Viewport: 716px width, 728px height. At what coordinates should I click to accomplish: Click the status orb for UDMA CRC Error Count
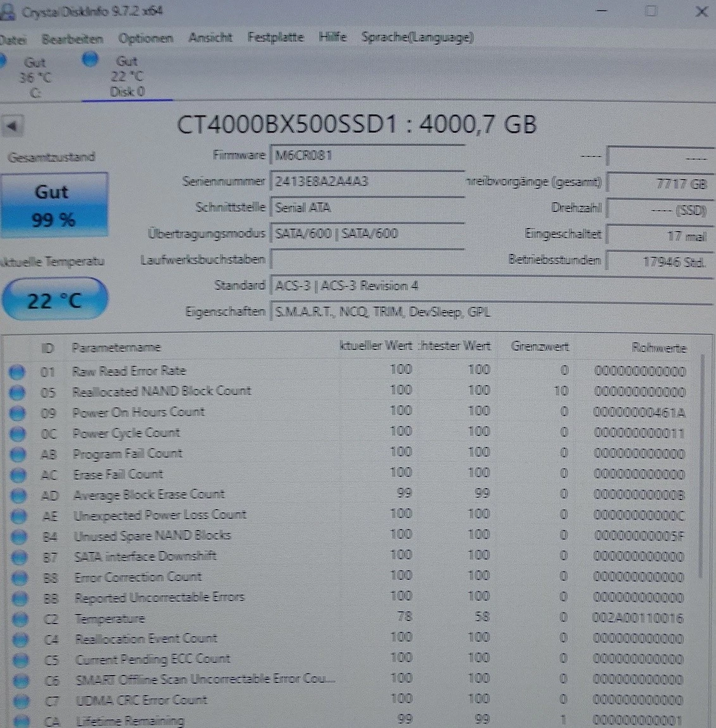pos(21,701)
